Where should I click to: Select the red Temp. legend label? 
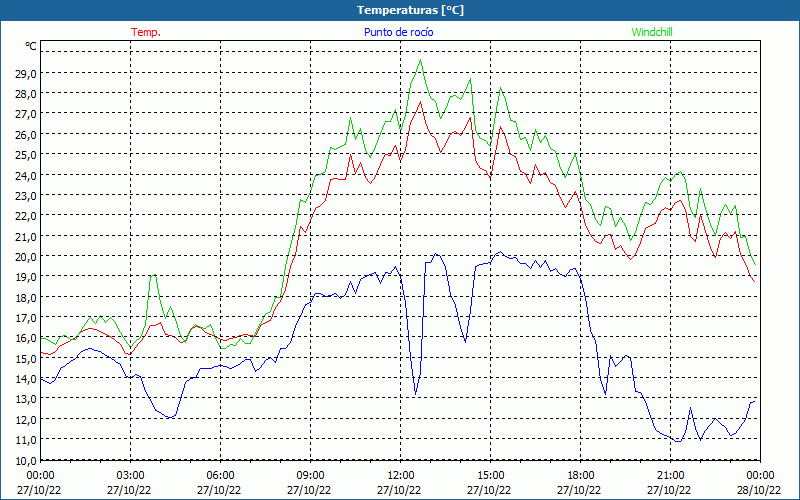click(x=146, y=32)
